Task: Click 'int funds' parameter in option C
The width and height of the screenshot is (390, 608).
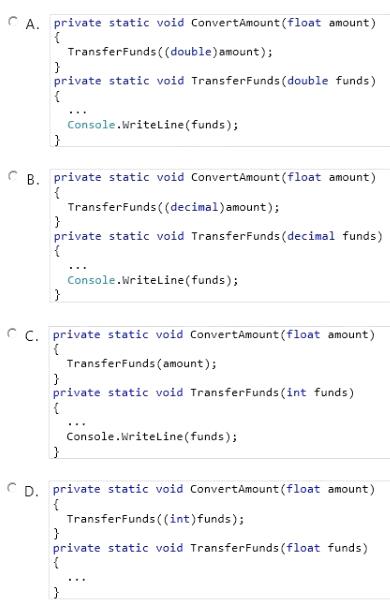Action: tap(317, 392)
